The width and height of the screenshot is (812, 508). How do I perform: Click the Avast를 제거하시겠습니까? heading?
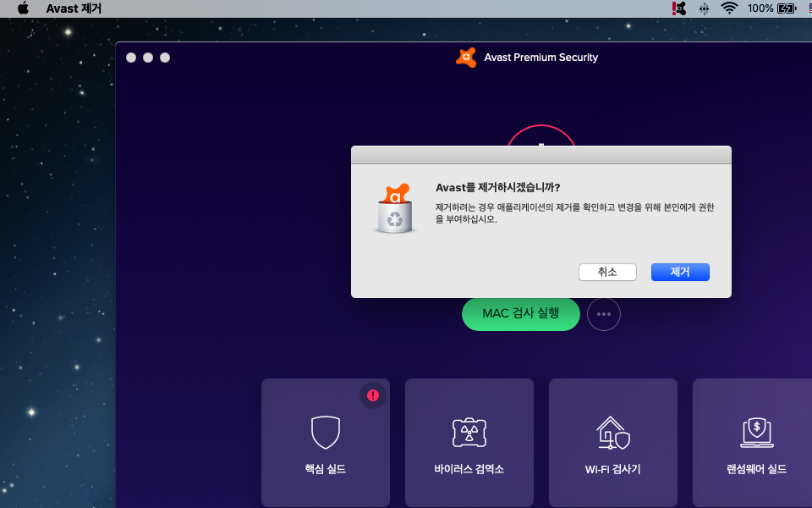click(497, 188)
